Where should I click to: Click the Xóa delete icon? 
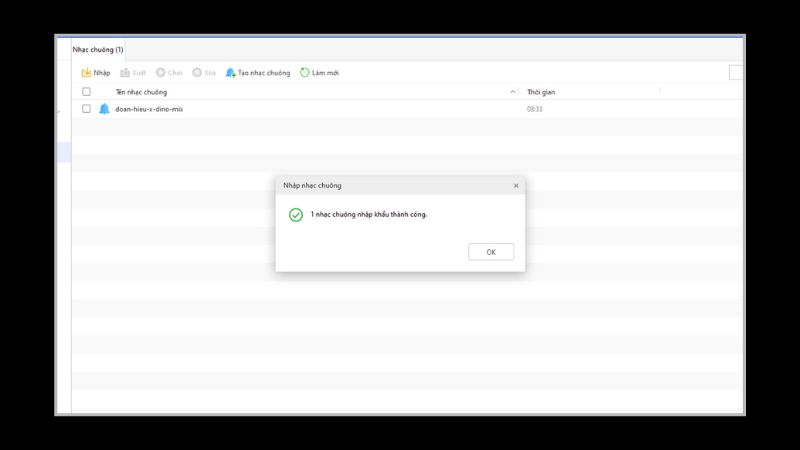(x=197, y=73)
